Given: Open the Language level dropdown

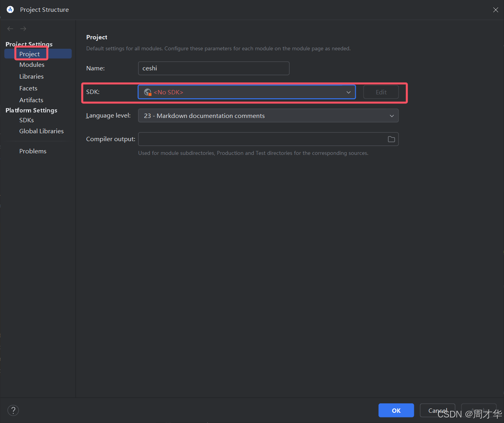Looking at the screenshot, I should 268,116.
